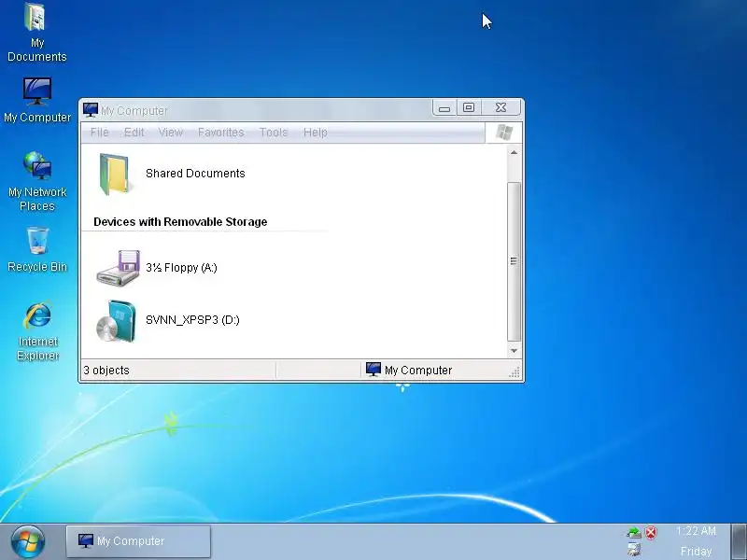Click the '3 objects' status bar text
Image resolution: width=747 pixels, height=560 pixels.
(106, 371)
